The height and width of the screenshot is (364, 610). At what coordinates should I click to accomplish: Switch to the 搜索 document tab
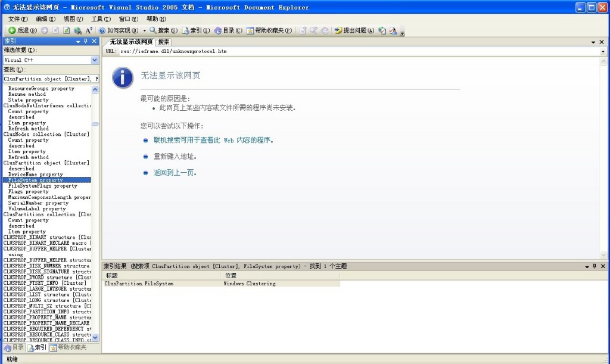[163, 42]
